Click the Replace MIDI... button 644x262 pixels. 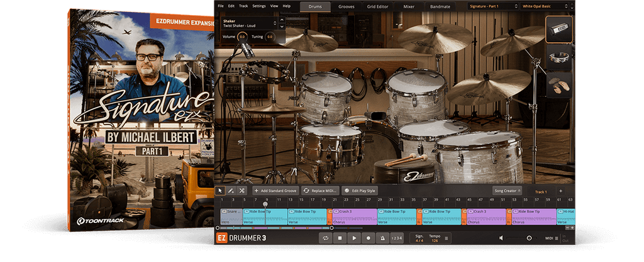(x=321, y=191)
